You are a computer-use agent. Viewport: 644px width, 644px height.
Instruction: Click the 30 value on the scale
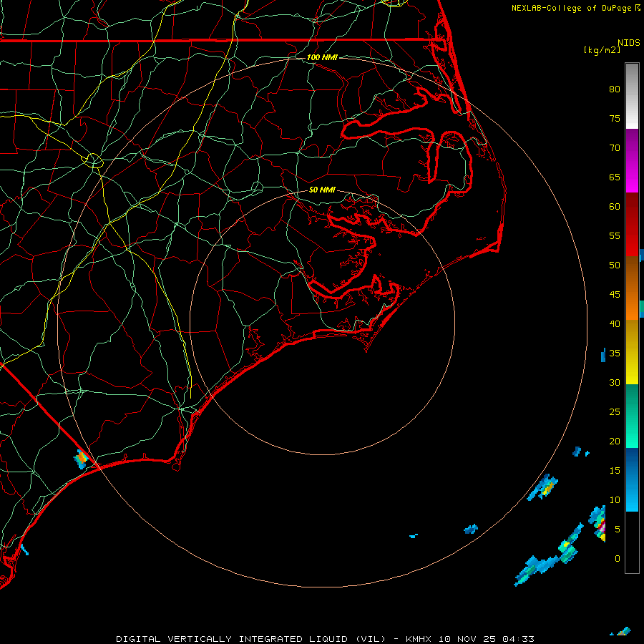pyautogui.click(x=615, y=382)
